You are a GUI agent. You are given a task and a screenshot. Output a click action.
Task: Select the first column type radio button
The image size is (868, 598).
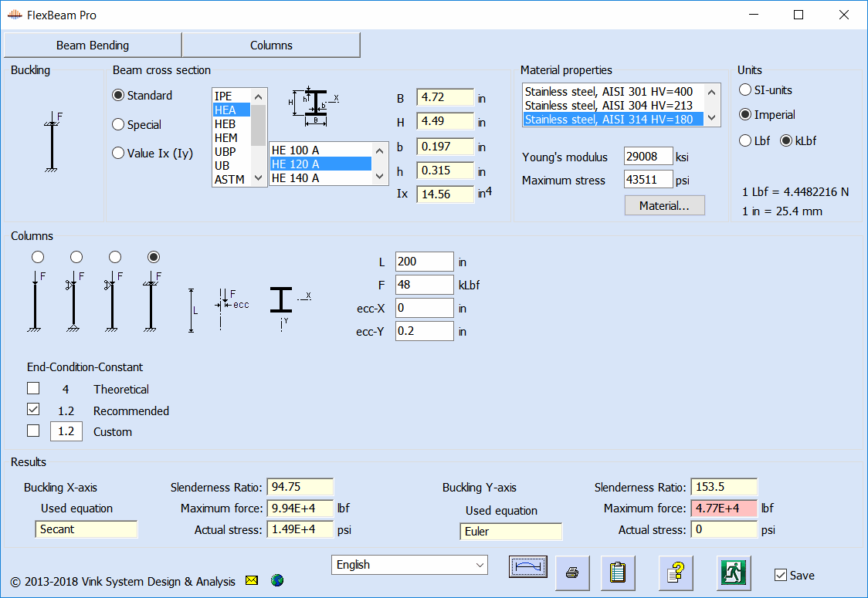click(38, 257)
